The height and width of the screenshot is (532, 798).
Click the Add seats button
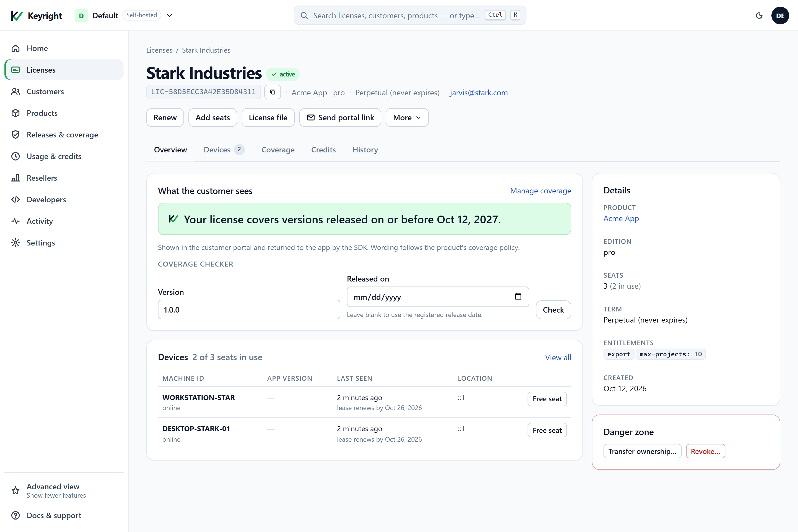213,117
